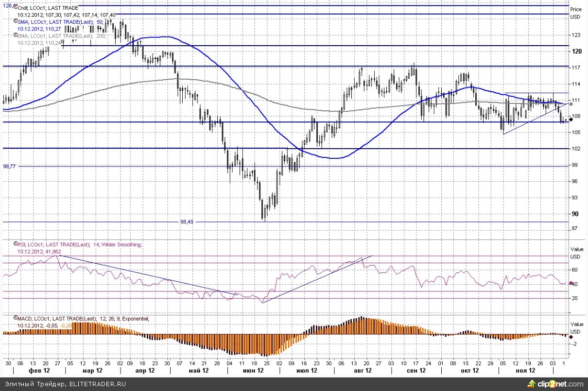Image resolution: width=588 pixels, height=391 pixels.
Task: Click the 120 price level on price axis
Action: 578,51
